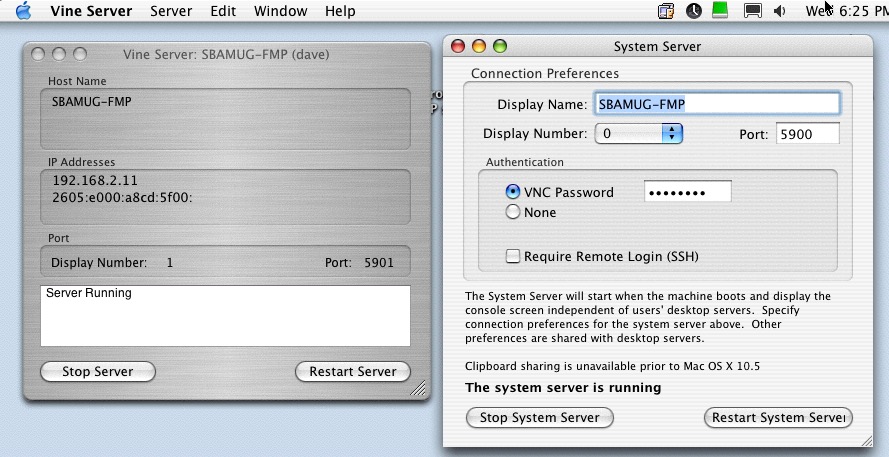Enable Require Remote Login (SSH)
Screen dimensions: 889x457
513,256
